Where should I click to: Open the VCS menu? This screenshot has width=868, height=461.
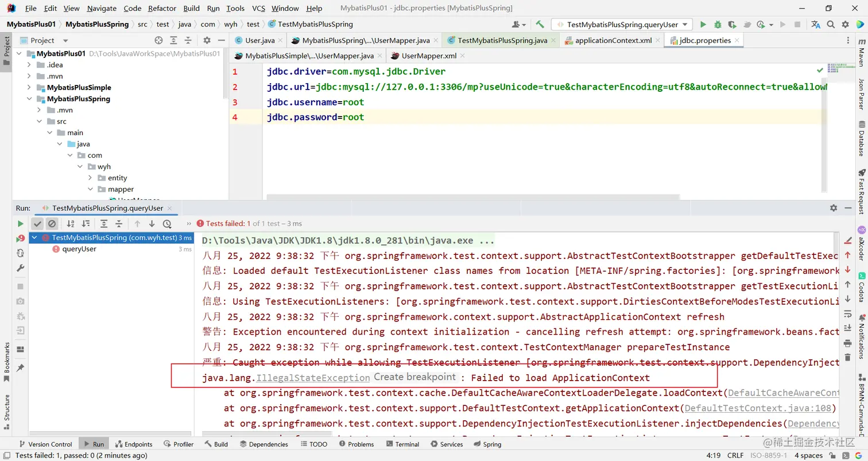click(258, 8)
